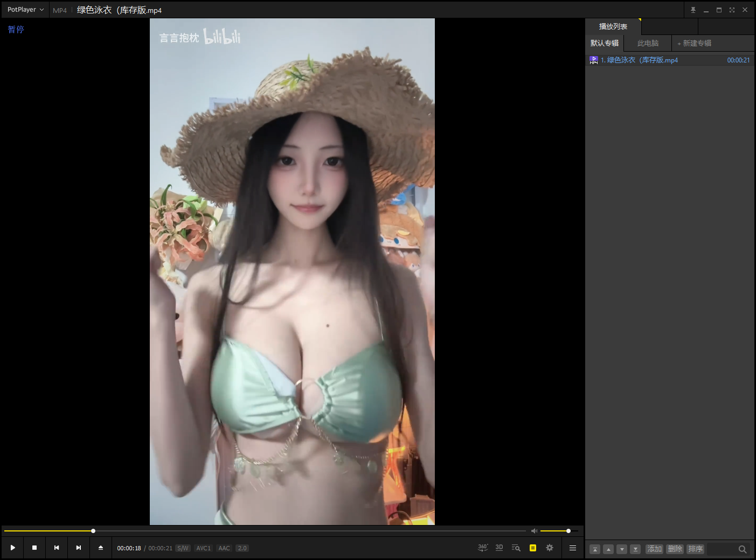This screenshot has height=560, width=756.
Task: Enable 360° video mode
Action: coord(483,548)
